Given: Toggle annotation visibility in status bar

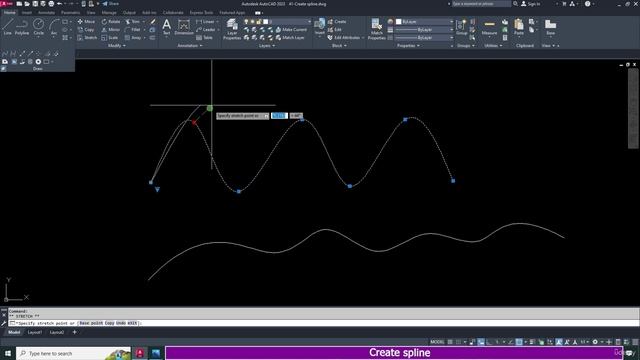Looking at the screenshot, I should pyautogui.click(x=559, y=342).
